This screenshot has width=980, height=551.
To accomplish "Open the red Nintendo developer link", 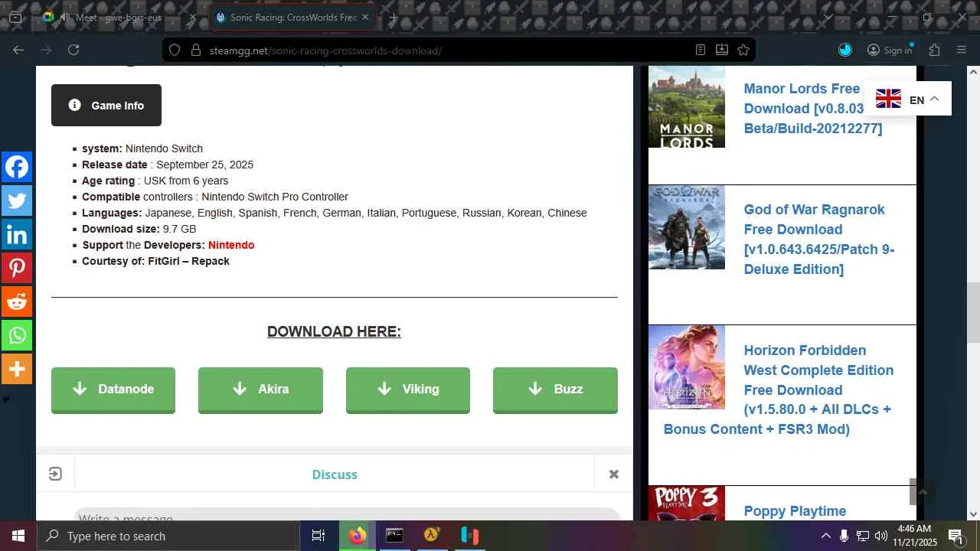I will [231, 245].
